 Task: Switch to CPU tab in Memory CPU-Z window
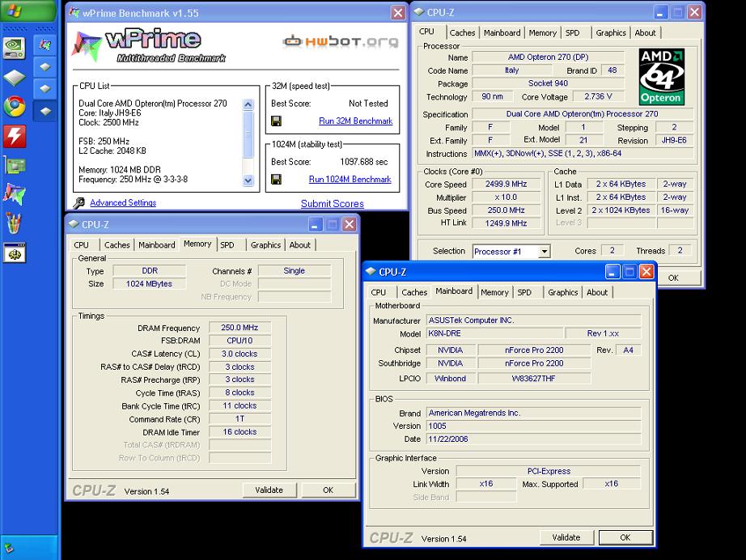tap(82, 245)
